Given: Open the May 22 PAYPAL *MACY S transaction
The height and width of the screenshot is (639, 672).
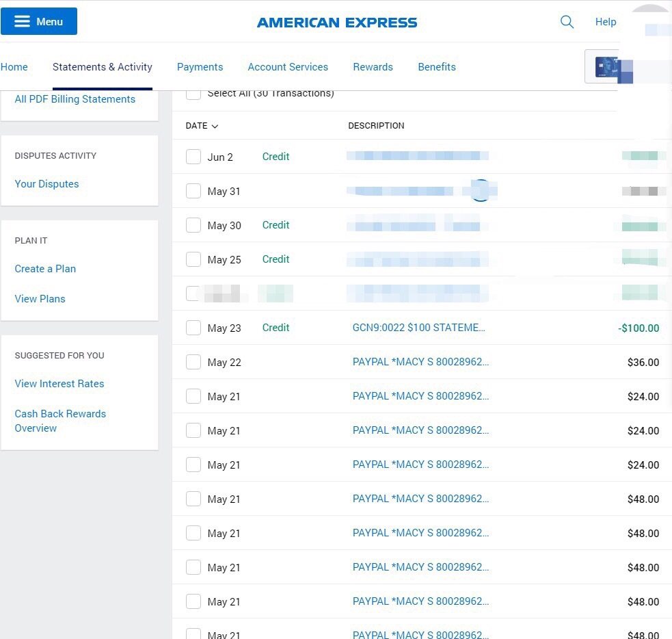Looking at the screenshot, I should [x=420, y=362].
